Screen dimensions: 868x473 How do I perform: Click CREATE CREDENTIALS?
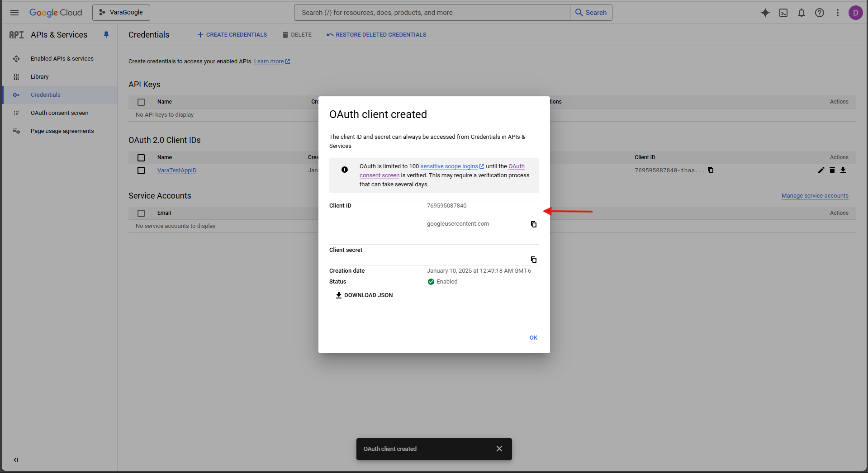232,35
